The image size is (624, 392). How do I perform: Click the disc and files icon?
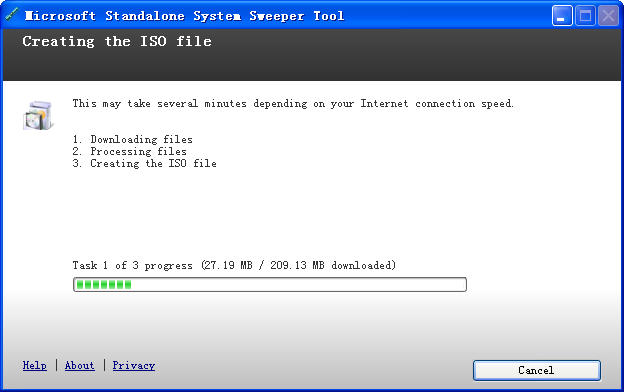point(38,115)
